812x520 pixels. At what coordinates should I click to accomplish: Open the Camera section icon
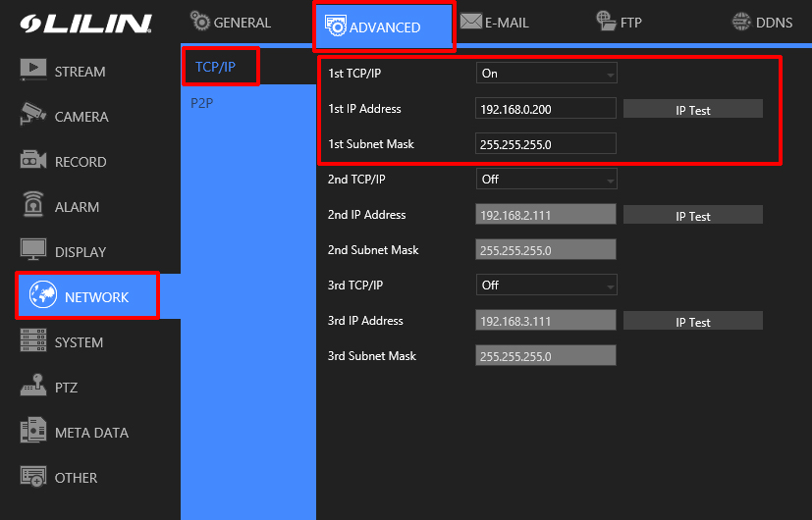(33, 116)
